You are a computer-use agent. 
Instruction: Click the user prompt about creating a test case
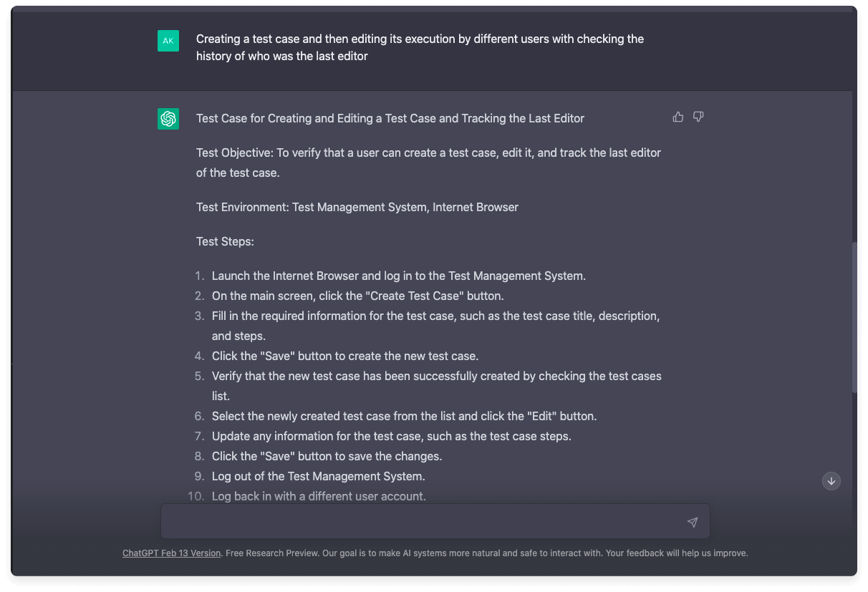coord(420,47)
